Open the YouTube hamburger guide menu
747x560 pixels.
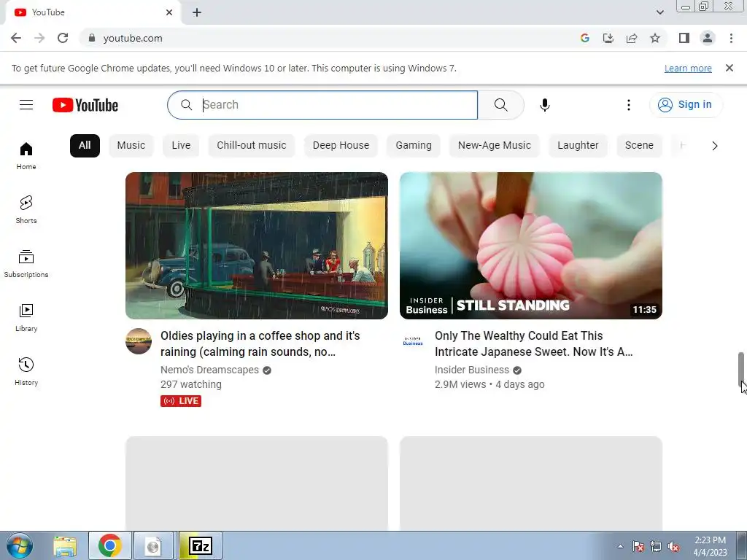[26, 105]
